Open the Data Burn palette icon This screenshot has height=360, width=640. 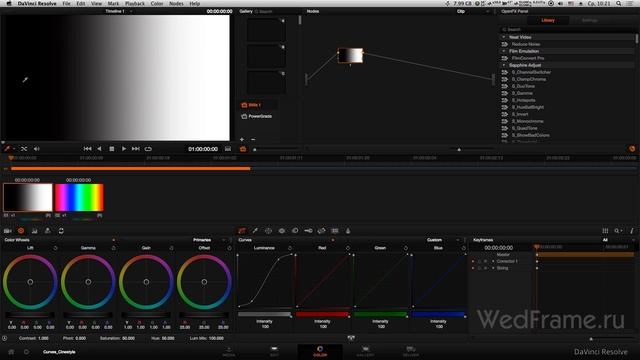[x=348, y=231]
